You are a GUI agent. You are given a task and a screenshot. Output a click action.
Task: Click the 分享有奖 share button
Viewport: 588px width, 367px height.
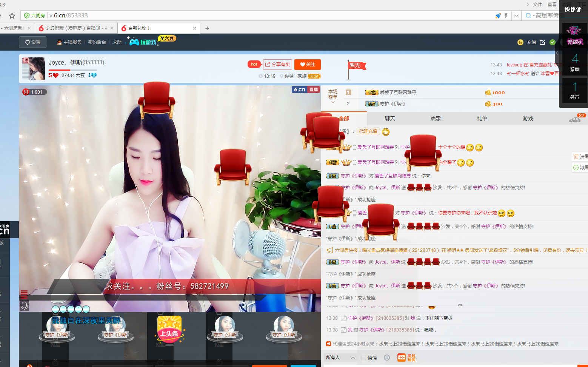pos(277,65)
